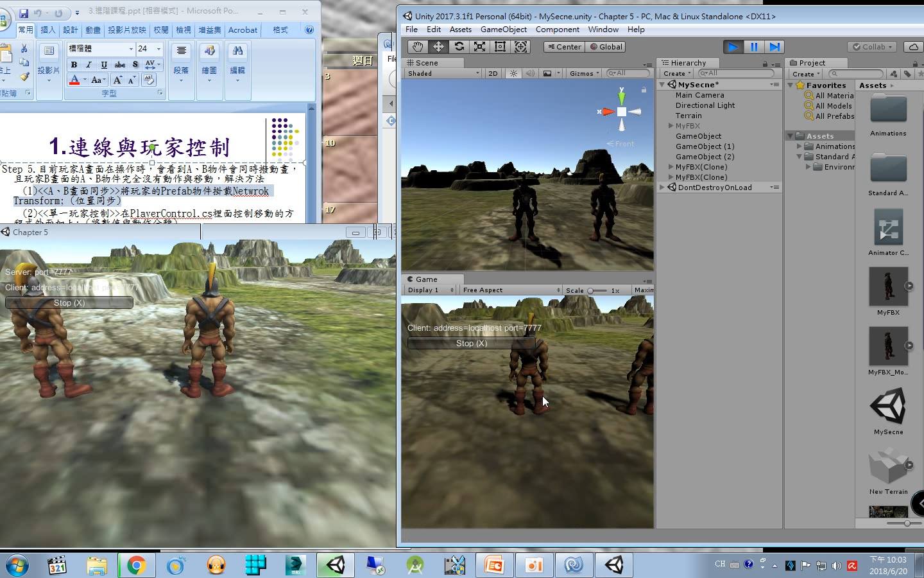
Task: Click Cut icon in PowerPoint clipboard group
Action: (x=24, y=49)
